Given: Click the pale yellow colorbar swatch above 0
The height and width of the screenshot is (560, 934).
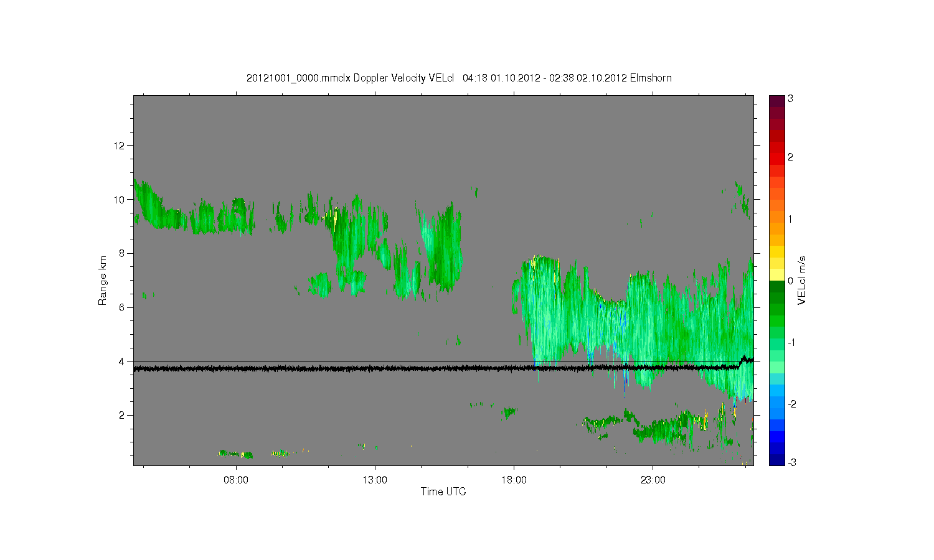Looking at the screenshot, I should [776, 274].
